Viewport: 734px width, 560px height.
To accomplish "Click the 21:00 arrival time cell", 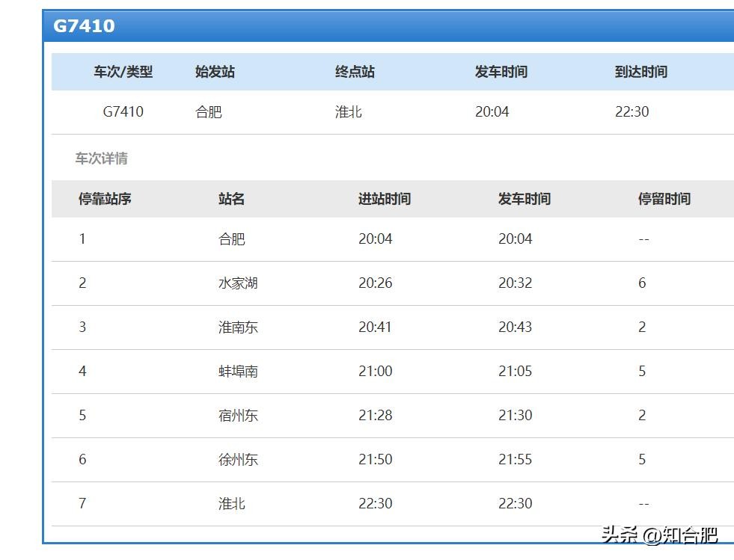I will click(x=375, y=372).
